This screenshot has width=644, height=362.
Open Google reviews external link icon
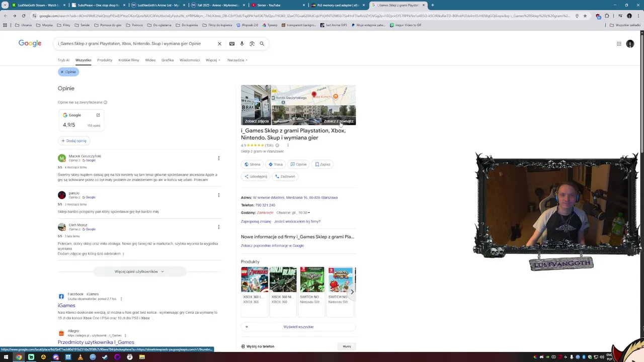tap(98, 115)
